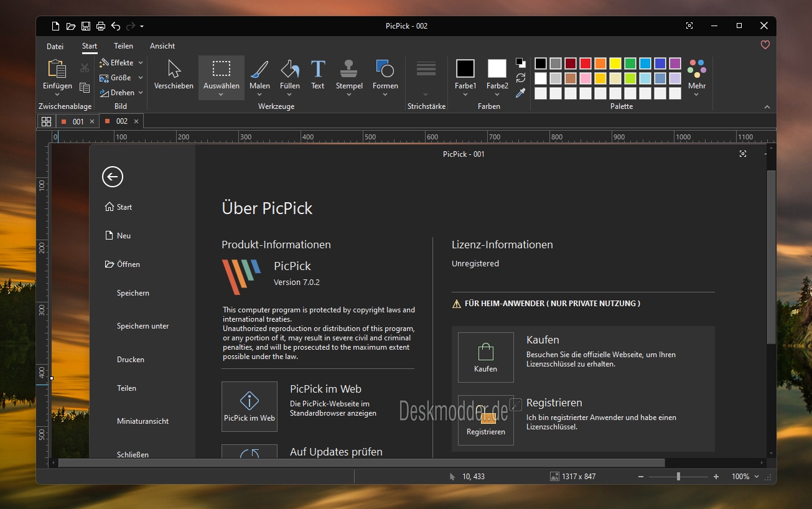
Task: Choose the purple palette swatch
Action: [x=675, y=63]
